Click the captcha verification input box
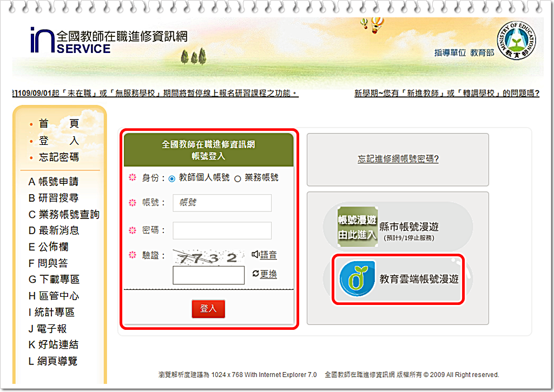The height and width of the screenshot is (392, 554). coord(208,275)
